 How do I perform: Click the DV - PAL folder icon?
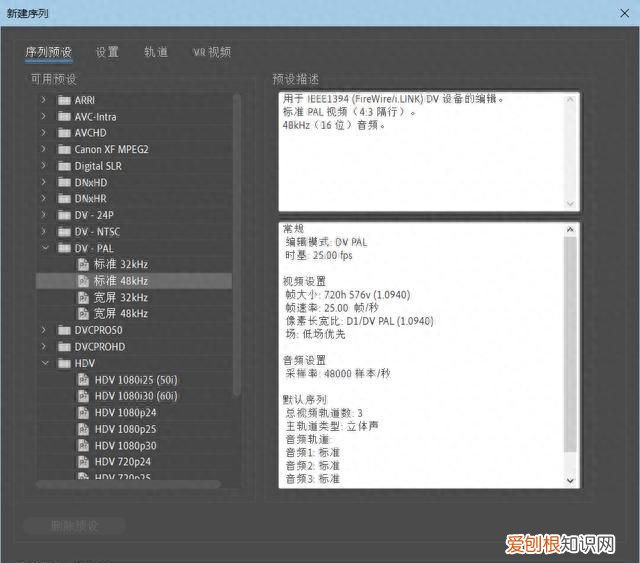pos(64,248)
